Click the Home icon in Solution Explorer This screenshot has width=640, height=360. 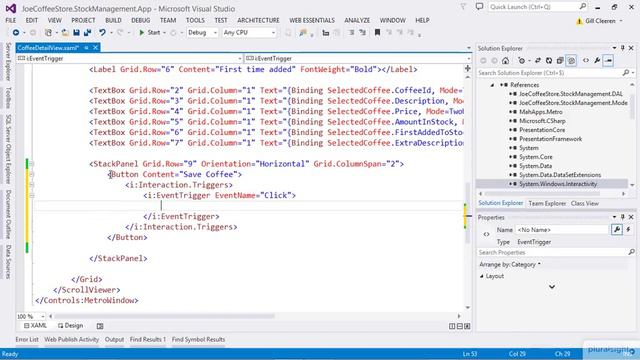[505, 61]
